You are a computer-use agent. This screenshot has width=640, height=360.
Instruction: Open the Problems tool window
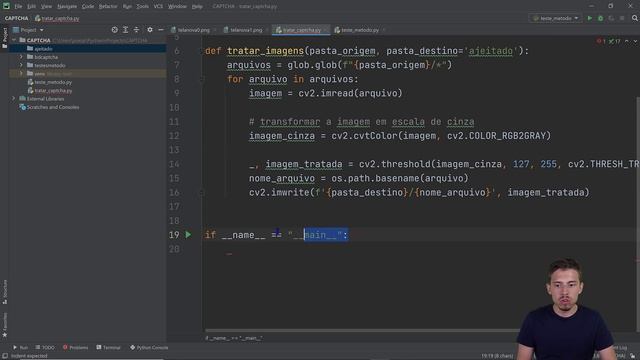(x=76, y=347)
